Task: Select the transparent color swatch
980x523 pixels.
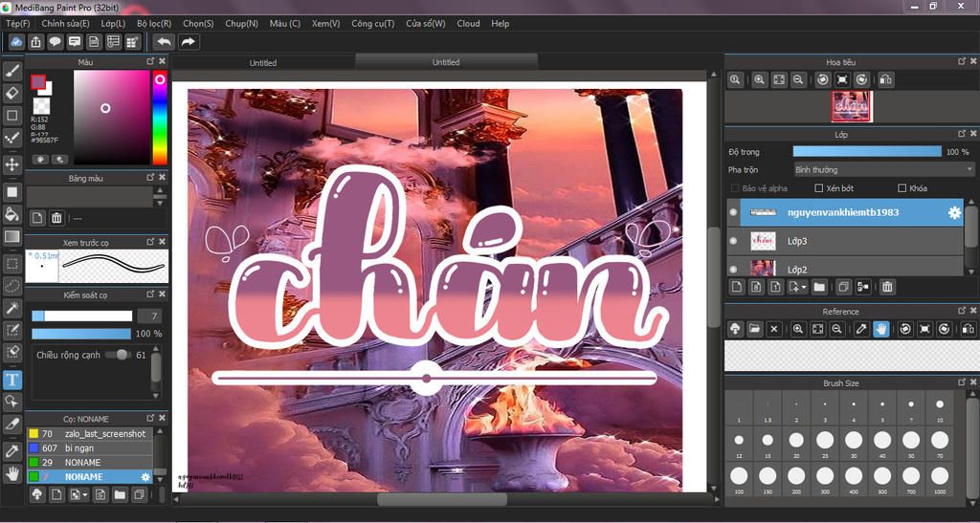Action: tap(41, 105)
